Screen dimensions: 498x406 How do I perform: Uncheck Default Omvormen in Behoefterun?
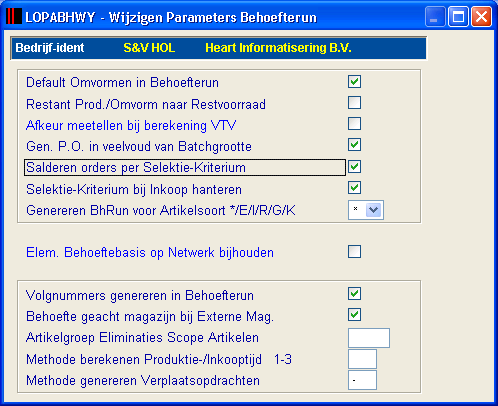pyautogui.click(x=354, y=82)
